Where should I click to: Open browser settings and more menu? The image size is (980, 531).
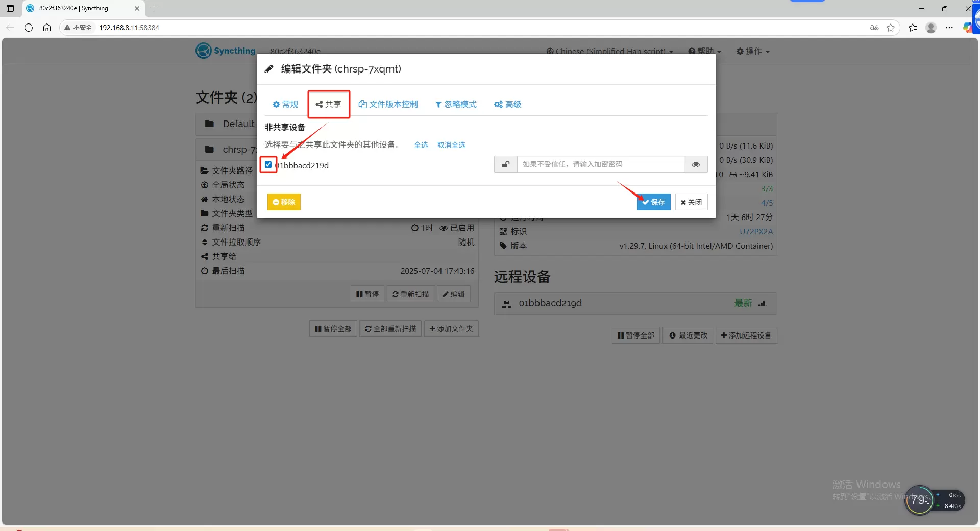point(949,28)
